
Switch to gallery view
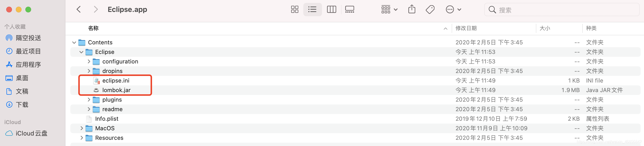pos(349,10)
